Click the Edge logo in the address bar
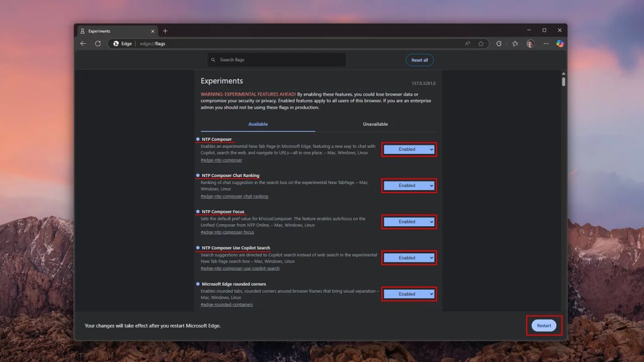 116,43
